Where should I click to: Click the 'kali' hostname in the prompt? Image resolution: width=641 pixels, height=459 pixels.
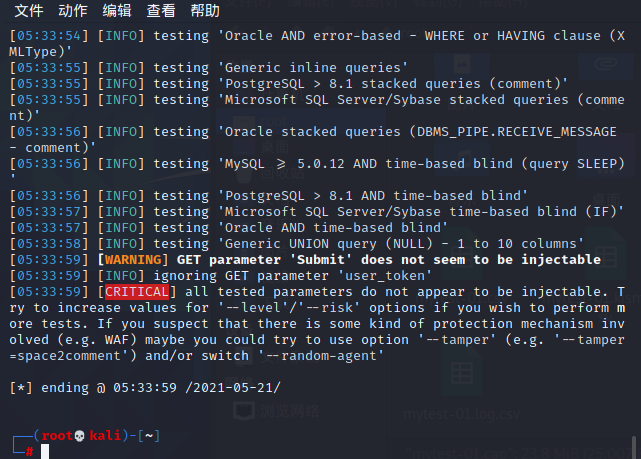pyautogui.click(x=104, y=436)
